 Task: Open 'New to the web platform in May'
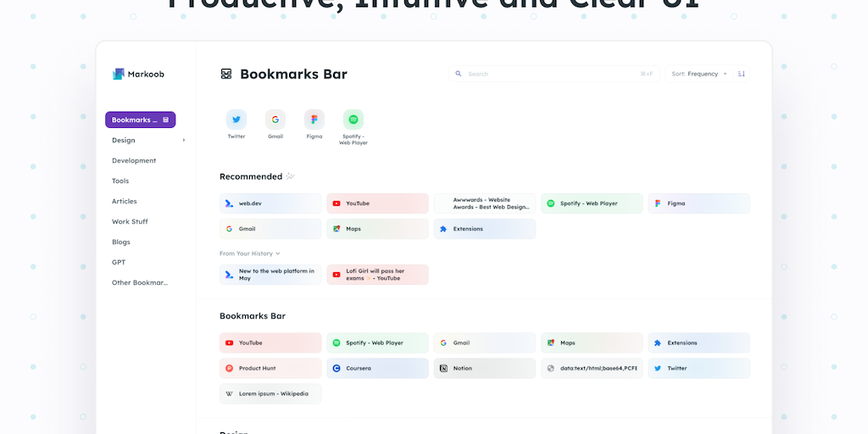pos(270,275)
